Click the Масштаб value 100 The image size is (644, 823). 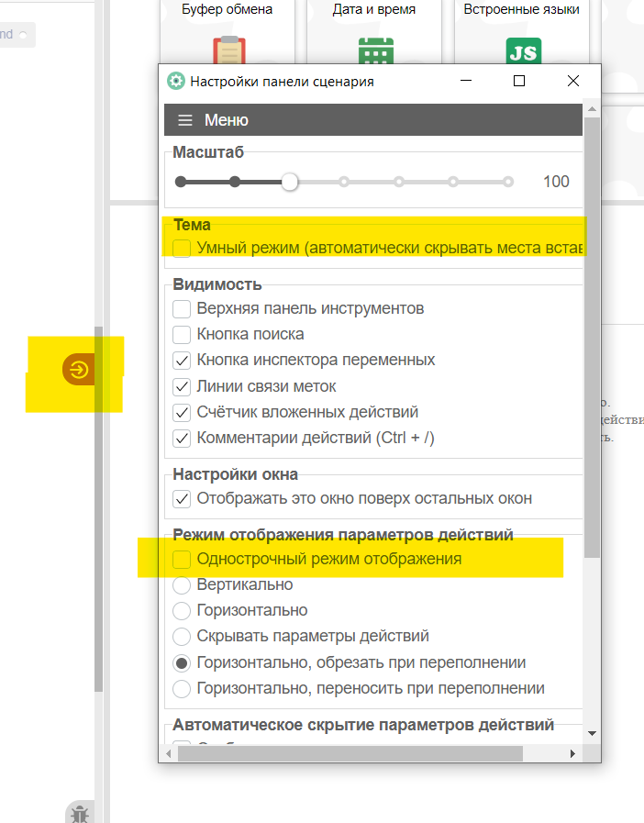(556, 182)
